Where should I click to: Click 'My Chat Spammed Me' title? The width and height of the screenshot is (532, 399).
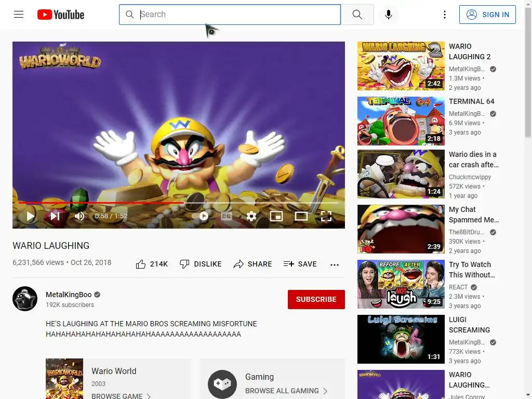coord(474,215)
